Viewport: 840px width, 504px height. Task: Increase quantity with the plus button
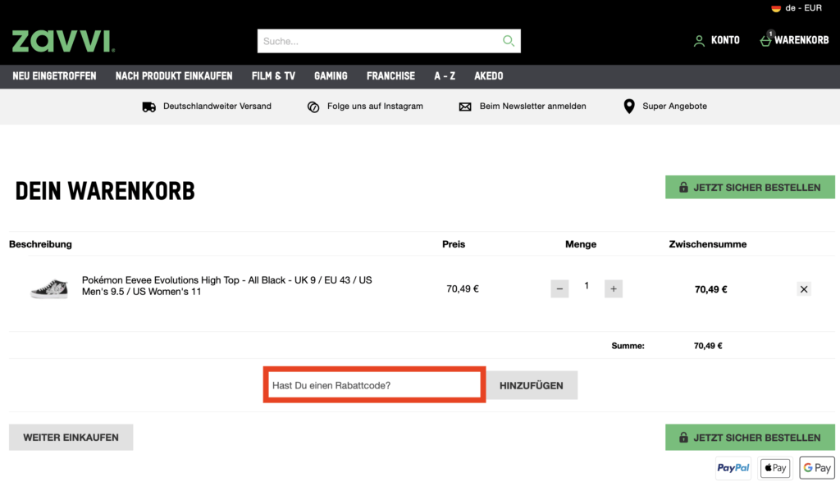[614, 289]
